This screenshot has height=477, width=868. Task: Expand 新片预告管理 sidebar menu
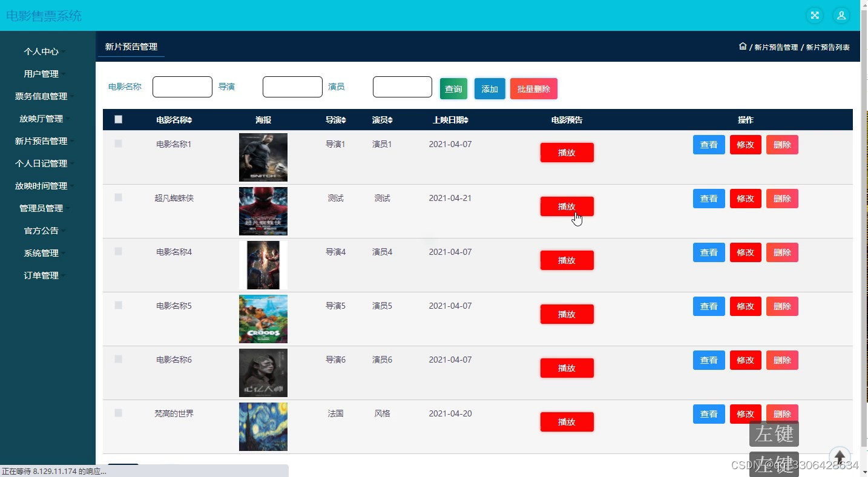point(45,141)
